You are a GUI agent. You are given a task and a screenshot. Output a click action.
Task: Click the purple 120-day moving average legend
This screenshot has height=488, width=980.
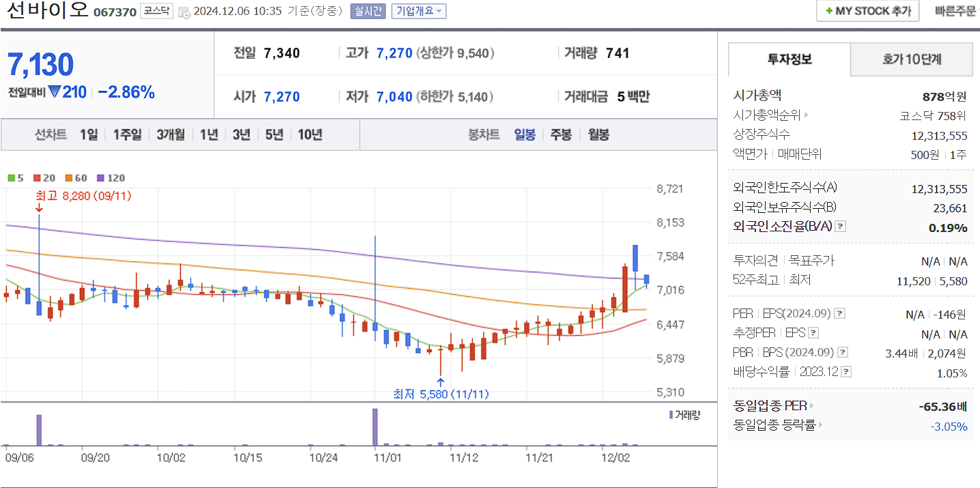(x=111, y=178)
